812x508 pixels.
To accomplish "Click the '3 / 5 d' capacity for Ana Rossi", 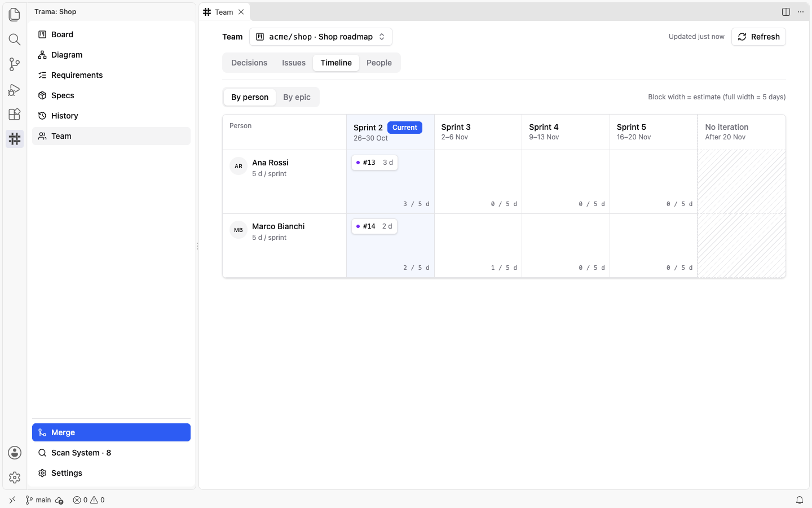I will [x=416, y=204].
